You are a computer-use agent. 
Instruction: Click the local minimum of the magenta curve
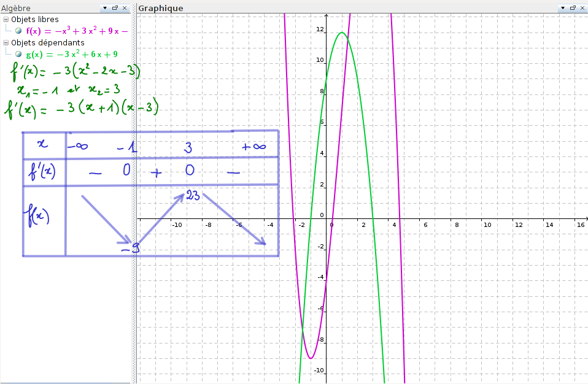(311, 358)
